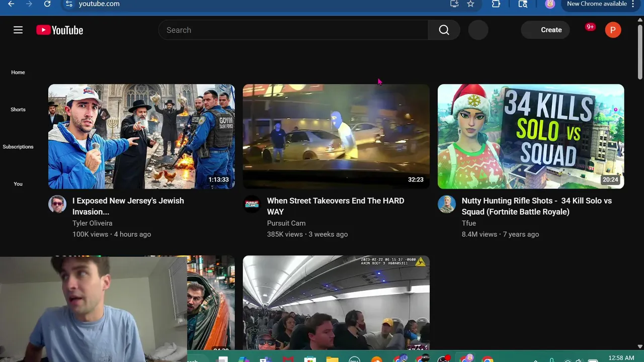Click Tfue's channel avatar
Image resolution: width=644 pixels, height=362 pixels.
pos(447,204)
